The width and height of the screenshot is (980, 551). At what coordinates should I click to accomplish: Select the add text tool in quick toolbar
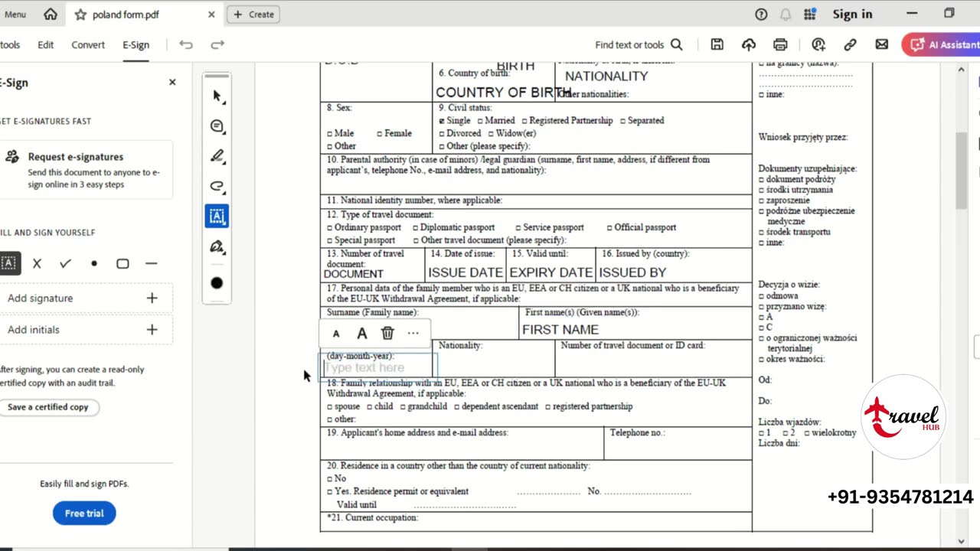coord(217,216)
